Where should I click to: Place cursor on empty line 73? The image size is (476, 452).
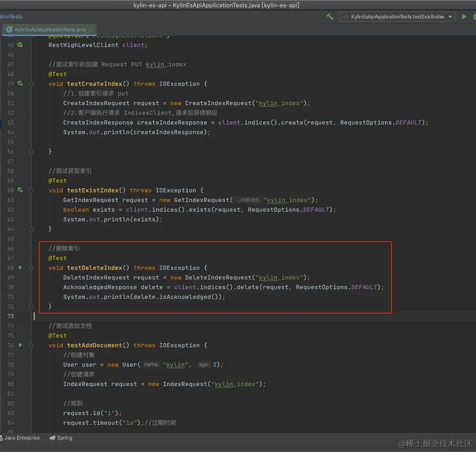click(x=185, y=316)
